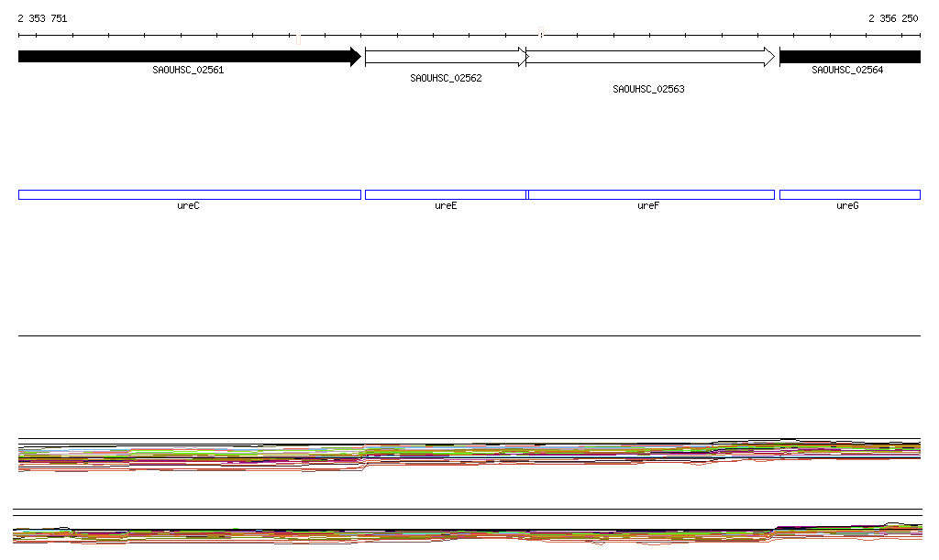
Task: Click the black SAOUHSC_02561 gene arrow
Action: [x=188, y=57]
